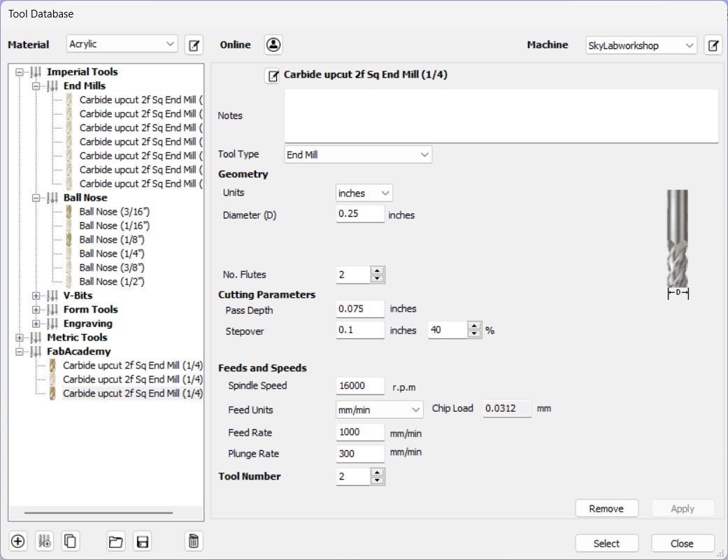Click the Feed Rate field

click(360, 432)
